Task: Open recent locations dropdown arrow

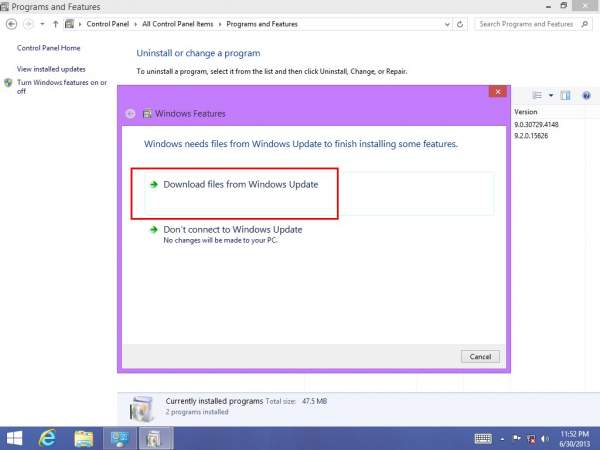Action: pyautogui.click(x=42, y=24)
